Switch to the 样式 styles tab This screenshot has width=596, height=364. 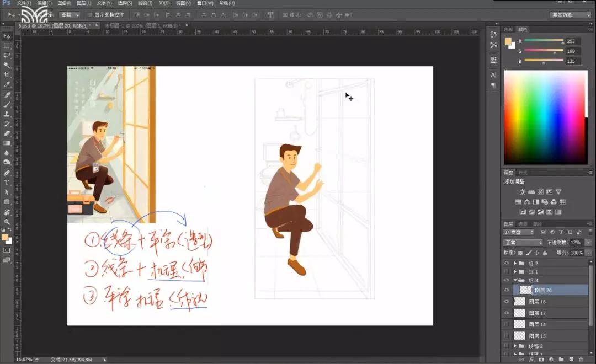click(x=523, y=173)
